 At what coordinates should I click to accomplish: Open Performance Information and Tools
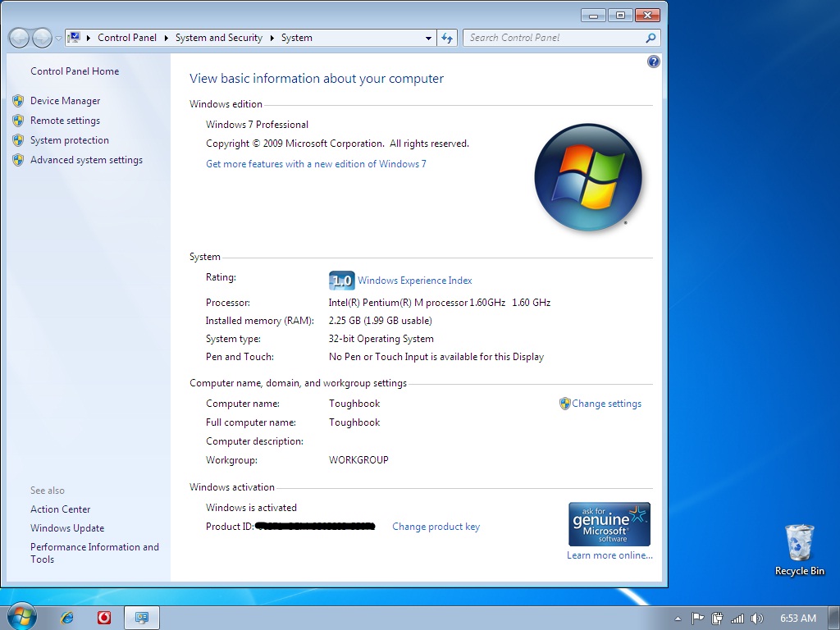click(x=94, y=553)
